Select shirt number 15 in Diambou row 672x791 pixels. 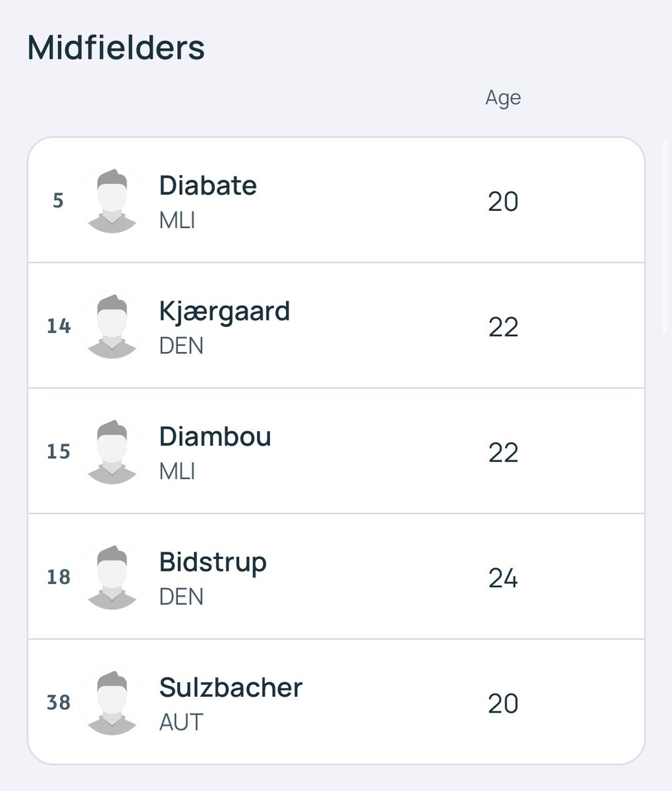[x=58, y=452]
